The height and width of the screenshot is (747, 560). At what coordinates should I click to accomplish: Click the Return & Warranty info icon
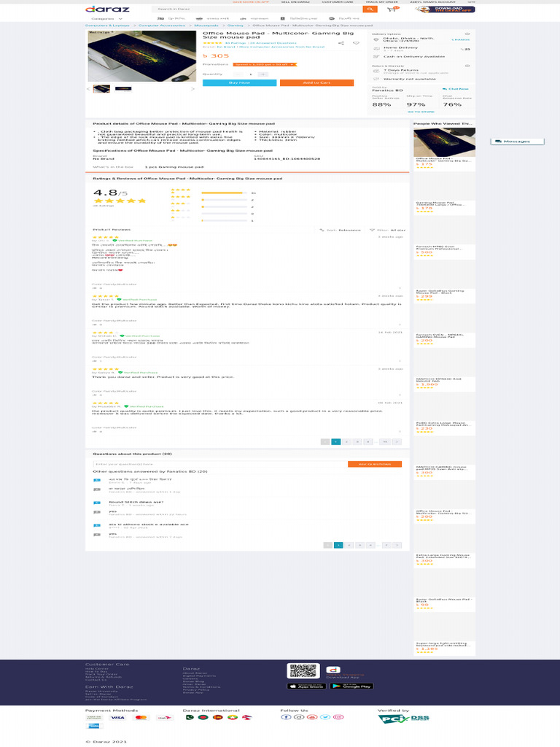click(467, 66)
